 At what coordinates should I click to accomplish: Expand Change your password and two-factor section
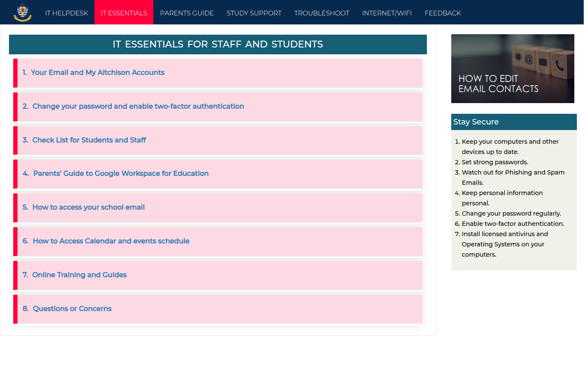click(218, 107)
